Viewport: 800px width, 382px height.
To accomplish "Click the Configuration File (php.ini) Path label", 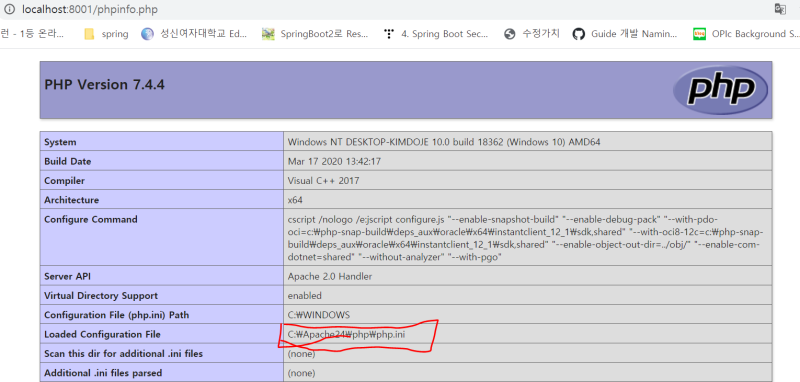I will coord(117,315).
